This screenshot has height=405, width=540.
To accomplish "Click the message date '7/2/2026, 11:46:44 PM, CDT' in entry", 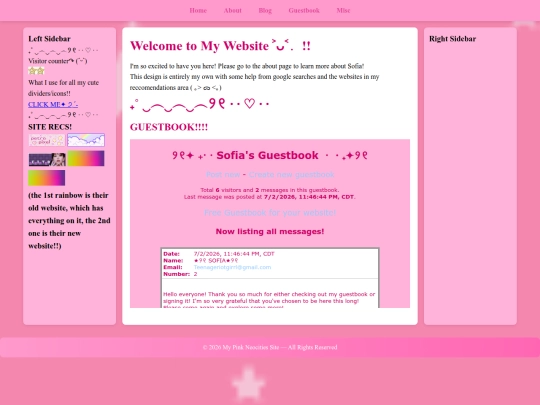I will tap(234, 254).
